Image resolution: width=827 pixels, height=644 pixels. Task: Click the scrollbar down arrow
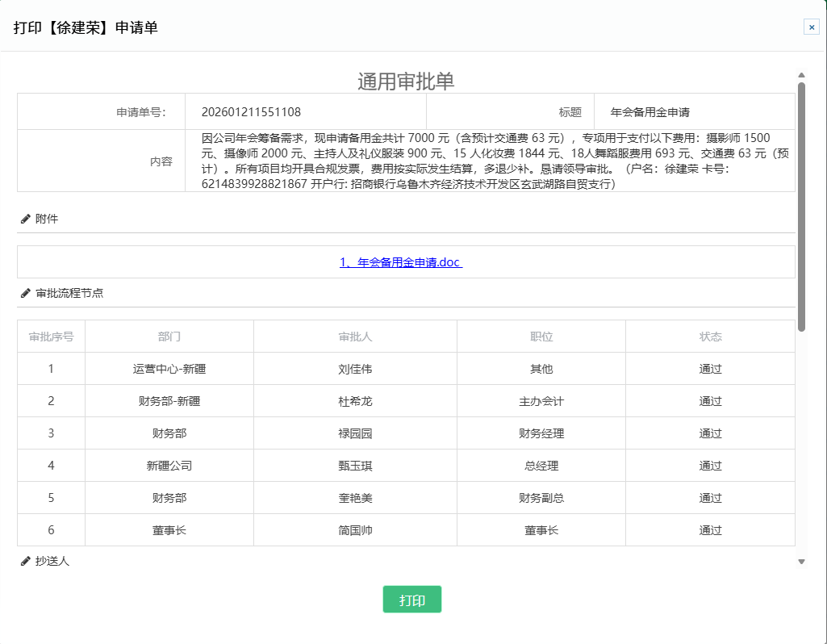pos(801,562)
